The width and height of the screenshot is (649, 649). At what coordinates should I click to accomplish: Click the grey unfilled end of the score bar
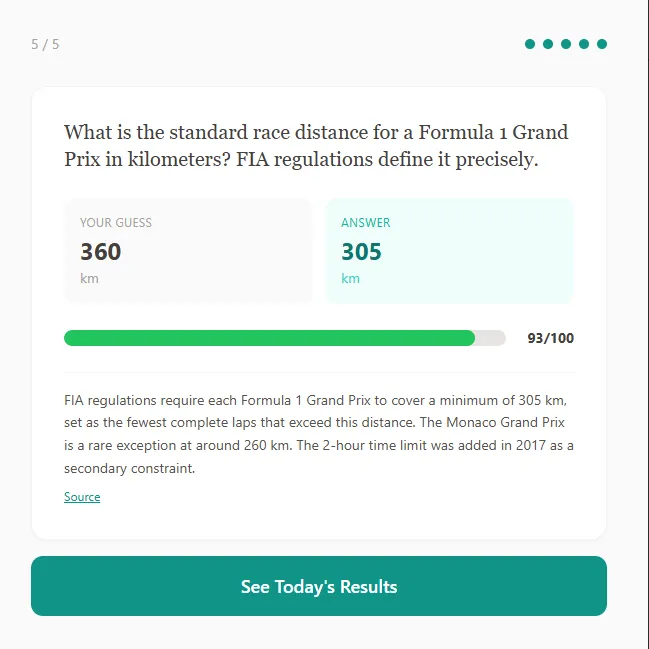click(490, 338)
